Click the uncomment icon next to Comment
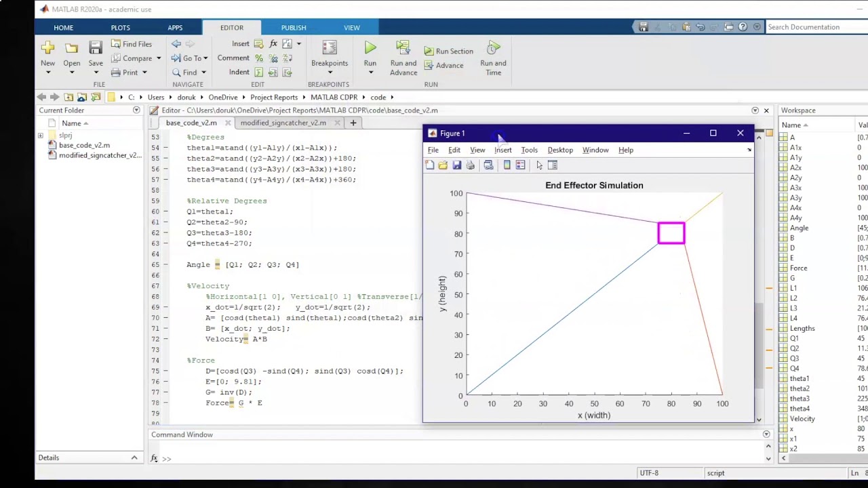The image size is (868, 488). (273, 58)
